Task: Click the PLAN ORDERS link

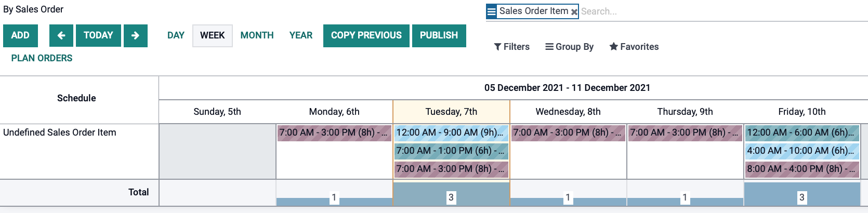Action: coord(42,58)
